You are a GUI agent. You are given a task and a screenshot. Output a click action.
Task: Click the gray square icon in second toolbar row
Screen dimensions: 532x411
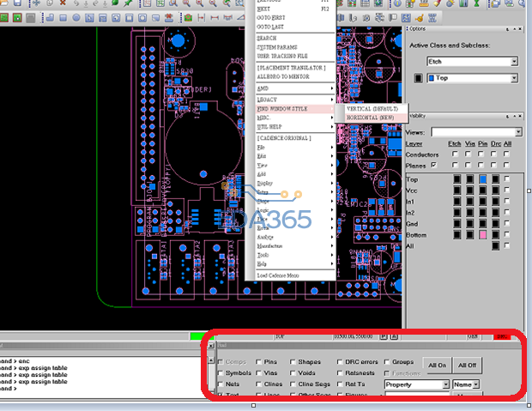pos(31,18)
